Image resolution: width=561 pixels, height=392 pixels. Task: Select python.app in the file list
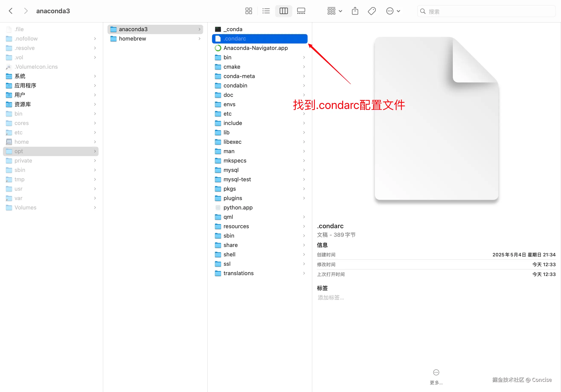[238, 208]
